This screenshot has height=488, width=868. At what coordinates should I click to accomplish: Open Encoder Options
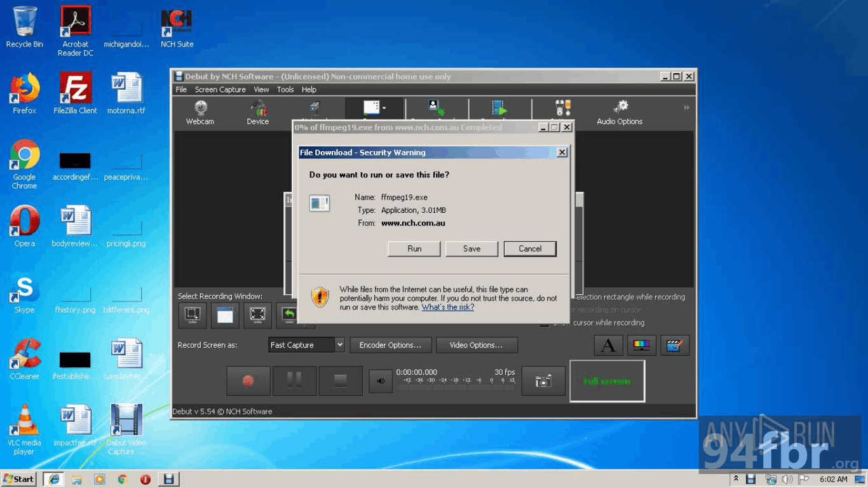coord(390,345)
